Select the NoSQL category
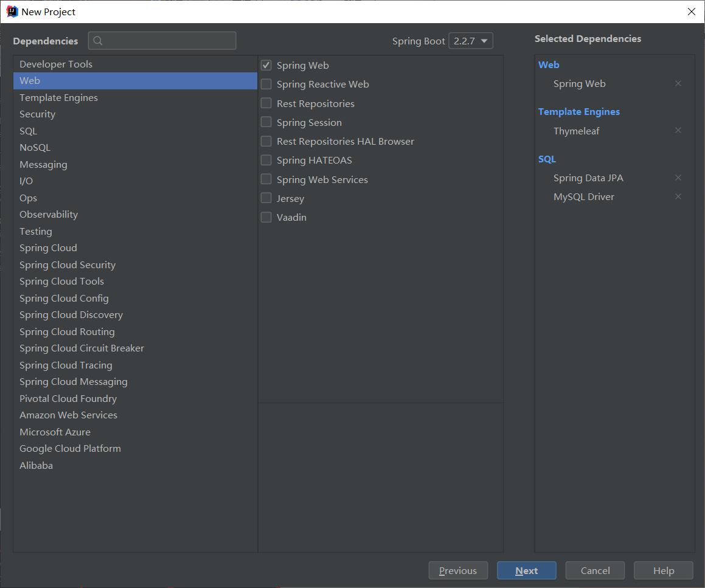Image resolution: width=705 pixels, height=588 pixels. 135,147
